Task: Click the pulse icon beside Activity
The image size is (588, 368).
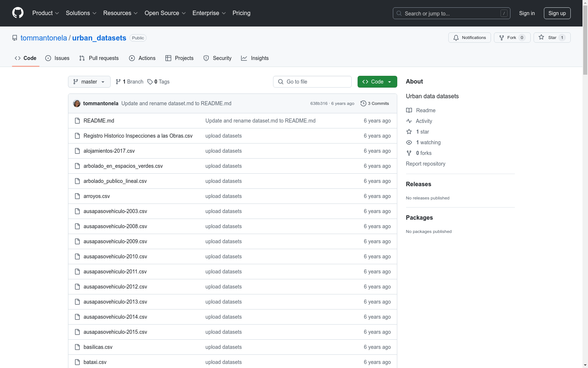Action: click(409, 121)
